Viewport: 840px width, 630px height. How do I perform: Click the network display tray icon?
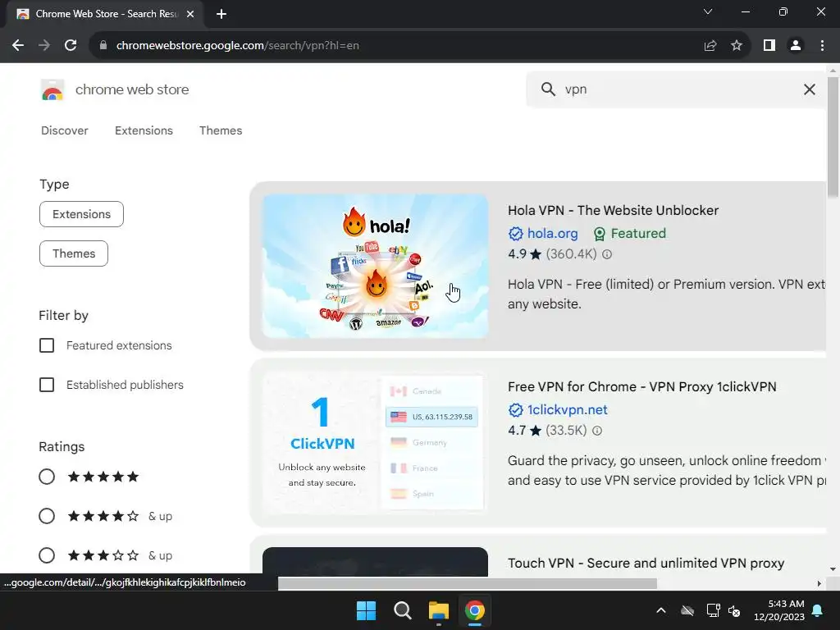pyautogui.click(x=713, y=610)
